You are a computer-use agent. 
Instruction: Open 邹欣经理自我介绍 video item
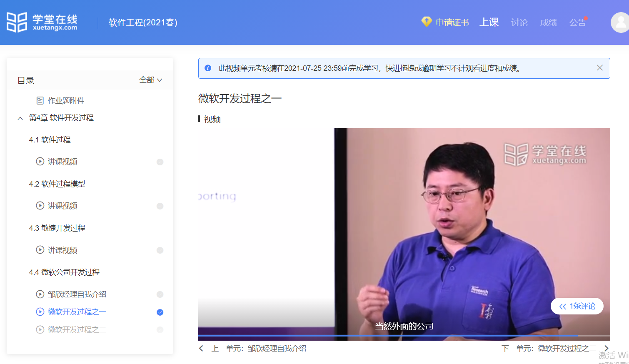[77, 294]
